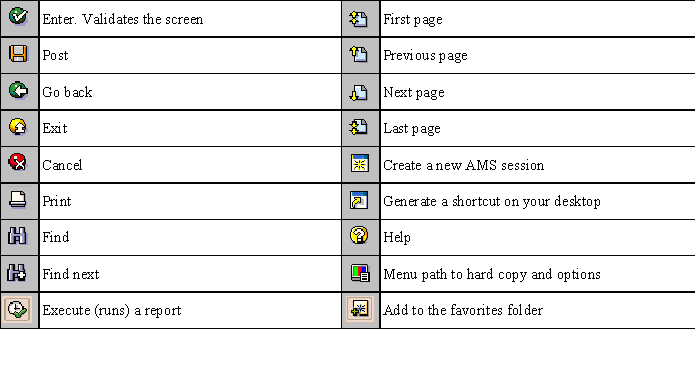Click the green Go back arrow icon
Image resolution: width=695 pixels, height=384 pixels.
click(x=18, y=90)
